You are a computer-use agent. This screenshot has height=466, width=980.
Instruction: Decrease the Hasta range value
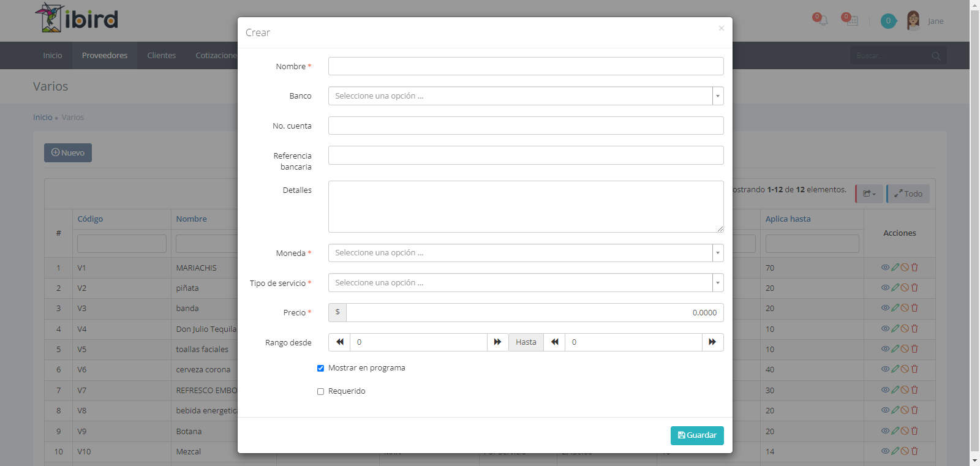(554, 342)
